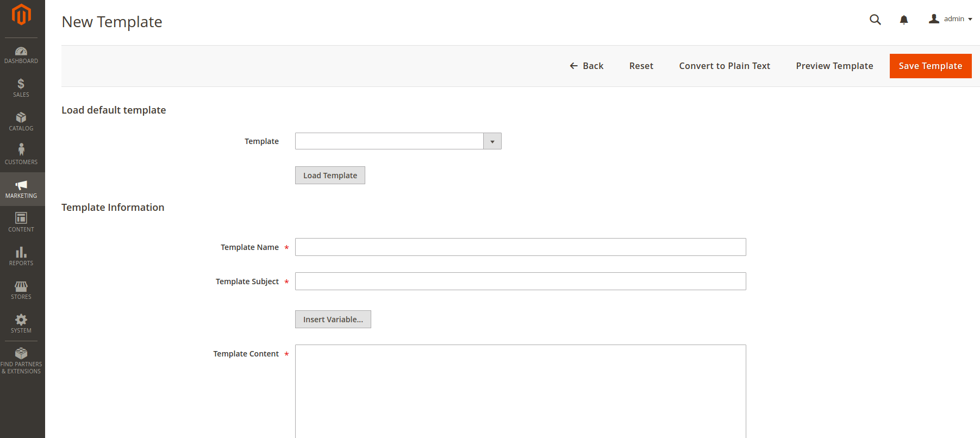Focus the Template Name field
The width and height of the screenshot is (980, 438).
click(x=521, y=247)
